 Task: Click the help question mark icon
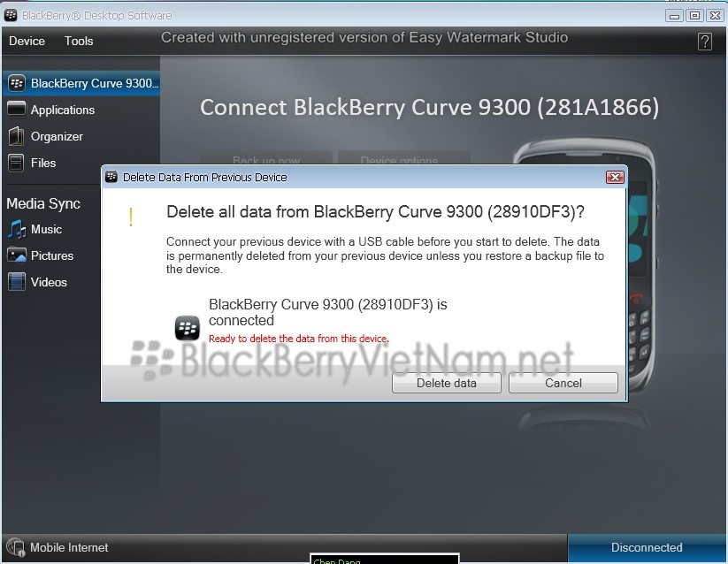(x=704, y=42)
